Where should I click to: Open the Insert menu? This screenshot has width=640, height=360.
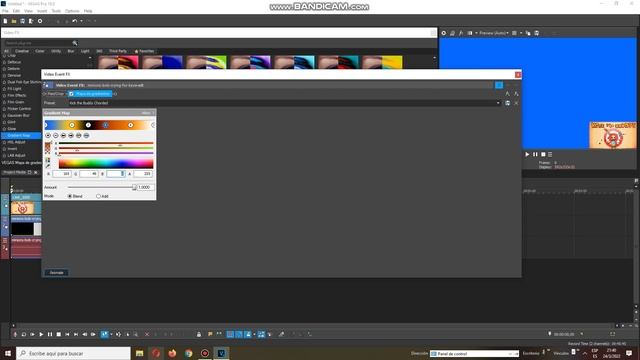coord(42,11)
